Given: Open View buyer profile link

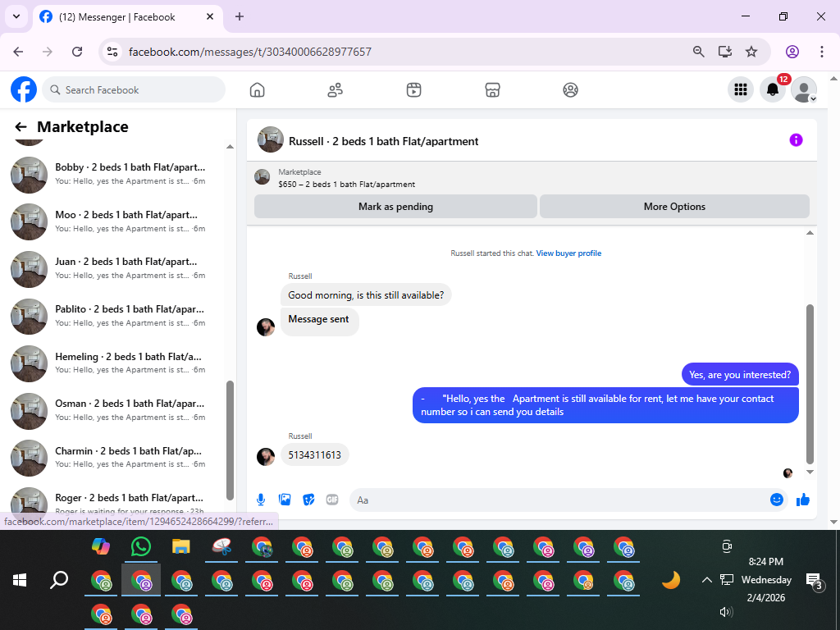Looking at the screenshot, I should click(x=568, y=253).
